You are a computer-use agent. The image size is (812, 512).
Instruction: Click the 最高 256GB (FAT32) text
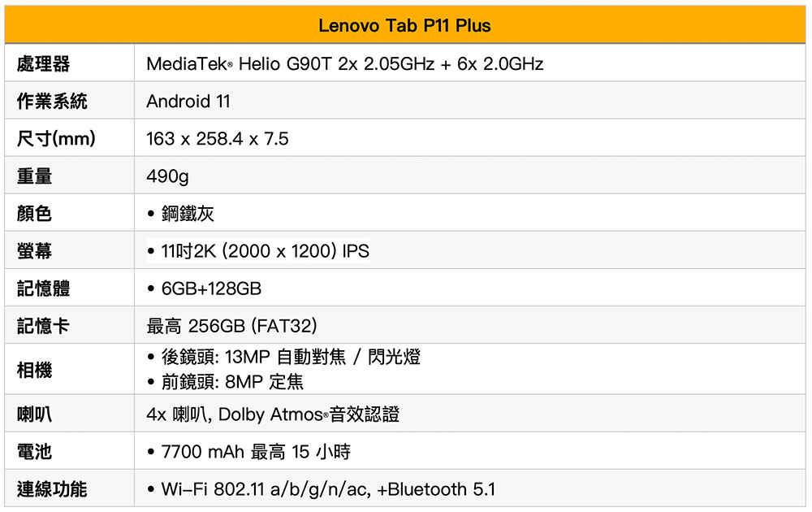coord(231,326)
